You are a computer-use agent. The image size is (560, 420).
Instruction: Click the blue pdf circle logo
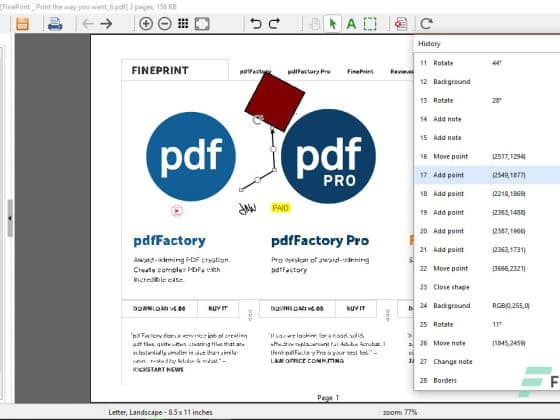click(x=191, y=156)
